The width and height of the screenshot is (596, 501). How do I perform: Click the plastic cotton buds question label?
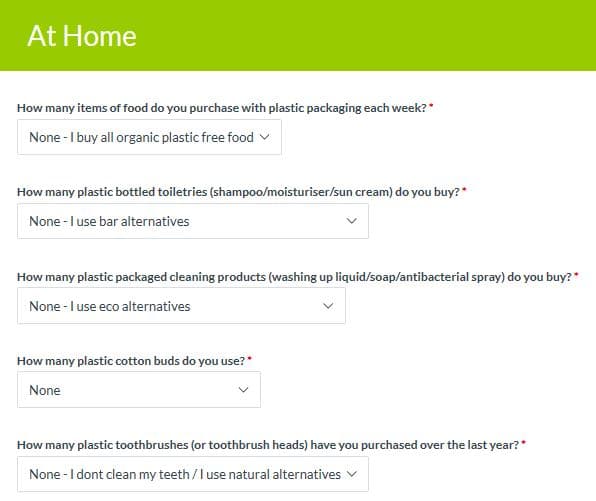pyautogui.click(x=131, y=361)
